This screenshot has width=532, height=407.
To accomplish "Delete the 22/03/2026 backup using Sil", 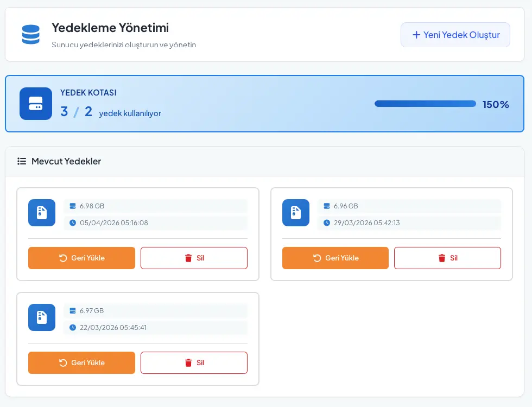I will pos(194,363).
